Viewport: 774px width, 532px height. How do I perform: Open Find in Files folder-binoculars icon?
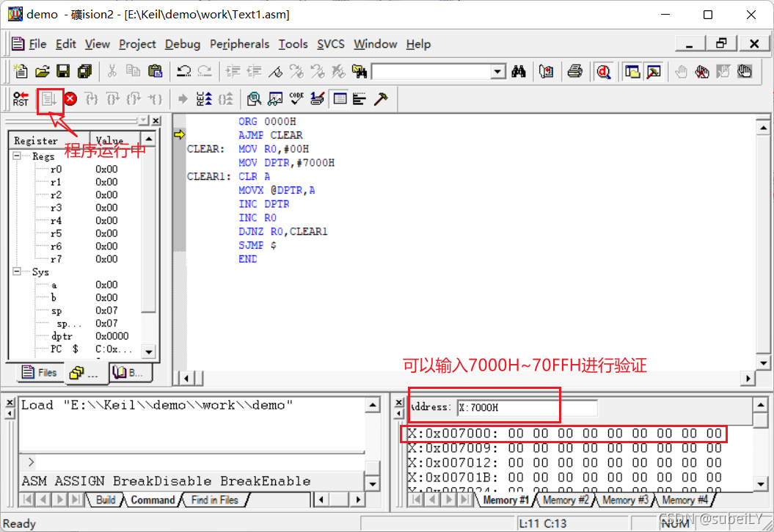coord(359,72)
